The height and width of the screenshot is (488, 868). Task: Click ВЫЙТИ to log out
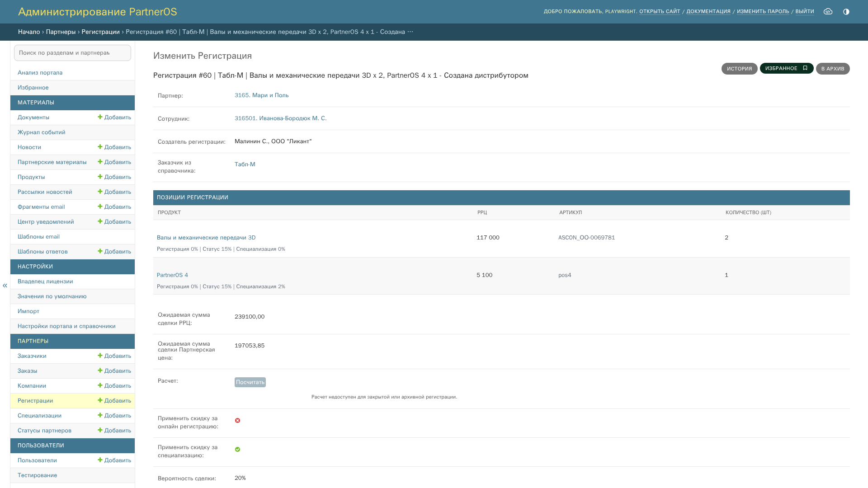[x=805, y=12]
